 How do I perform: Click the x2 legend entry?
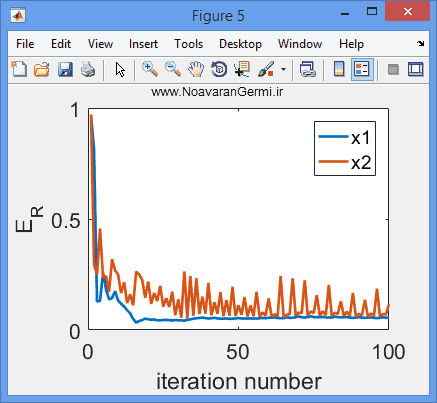tap(345, 162)
